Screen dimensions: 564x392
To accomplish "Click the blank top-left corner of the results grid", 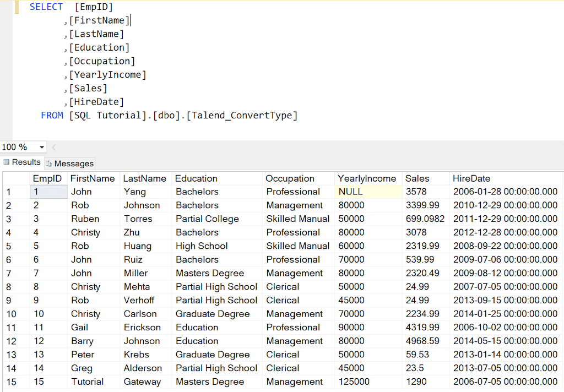I will tap(15, 178).
